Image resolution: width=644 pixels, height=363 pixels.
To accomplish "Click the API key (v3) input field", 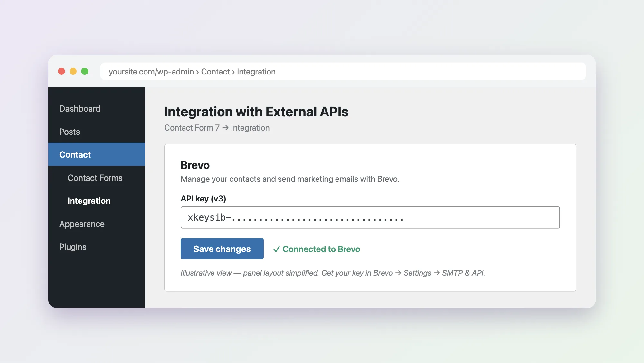I will point(370,217).
